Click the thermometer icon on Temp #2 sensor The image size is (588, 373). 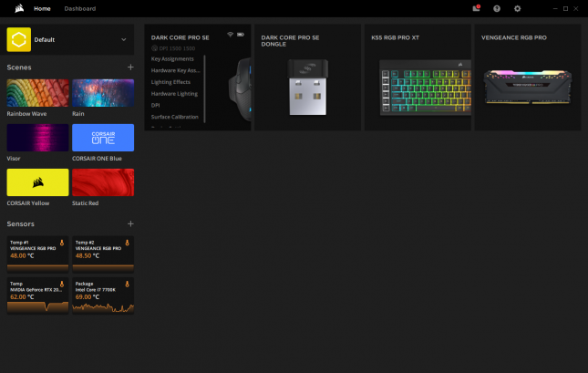coord(127,243)
